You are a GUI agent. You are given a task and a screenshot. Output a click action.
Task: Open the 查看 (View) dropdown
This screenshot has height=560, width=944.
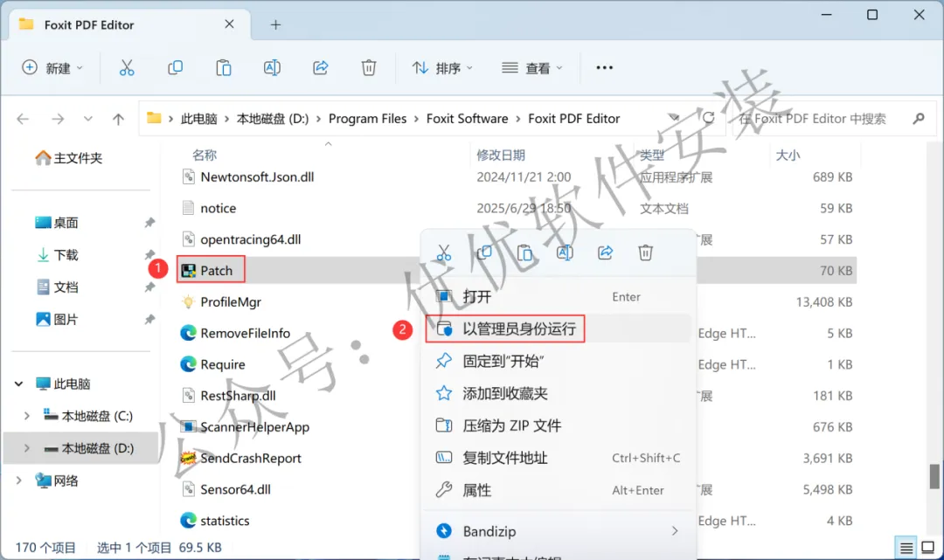click(x=532, y=68)
